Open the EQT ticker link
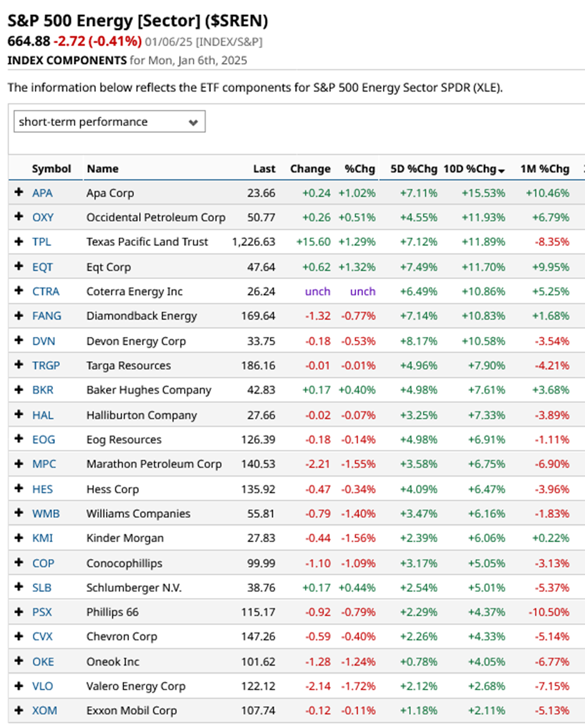Screen dimensions: 585x728 pyautogui.click(x=43, y=267)
